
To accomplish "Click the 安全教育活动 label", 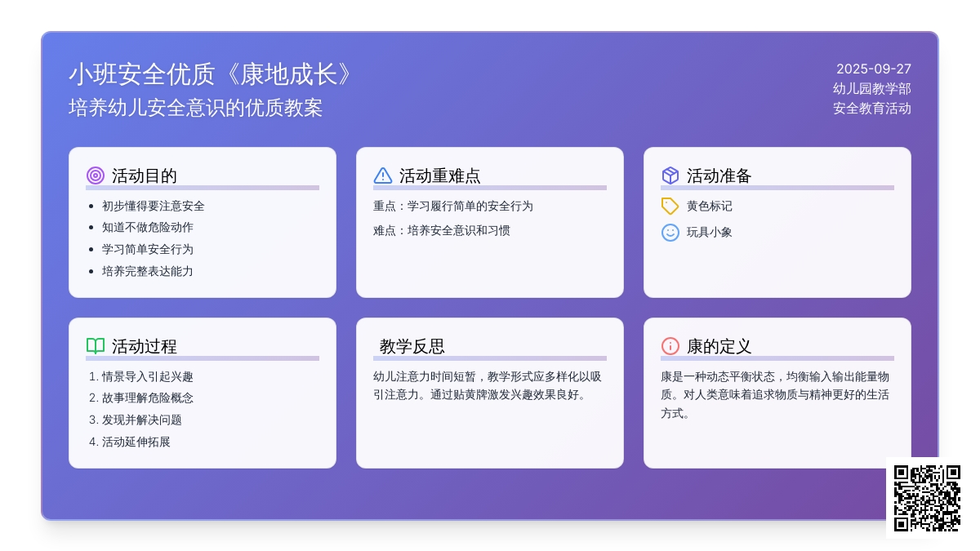I will click(871, 109).
